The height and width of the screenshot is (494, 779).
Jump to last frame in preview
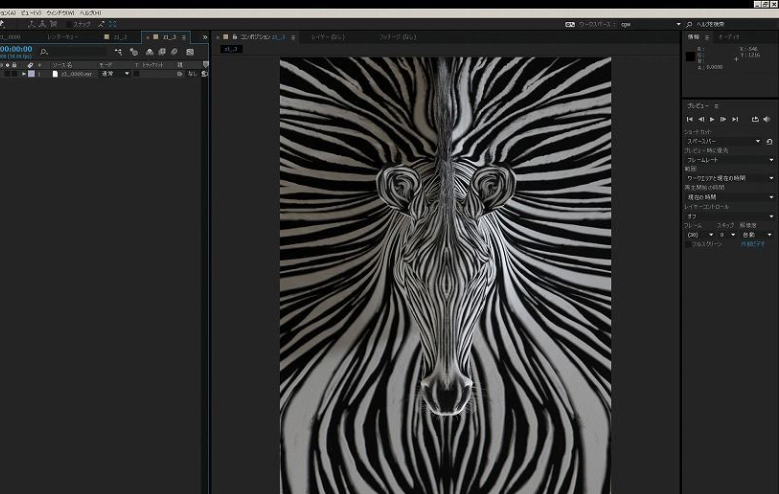coord(735,119)
